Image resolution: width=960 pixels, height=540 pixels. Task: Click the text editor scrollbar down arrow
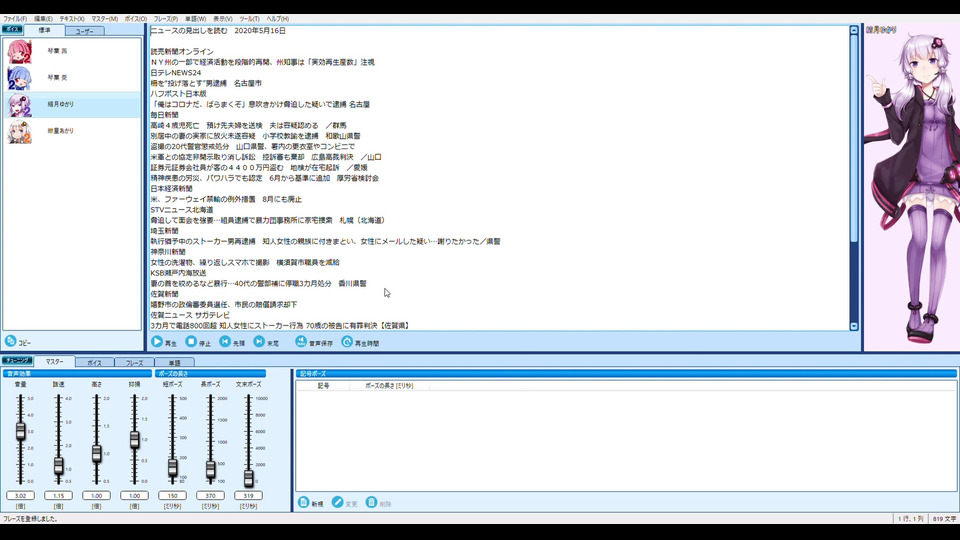(x=853, y=326)
